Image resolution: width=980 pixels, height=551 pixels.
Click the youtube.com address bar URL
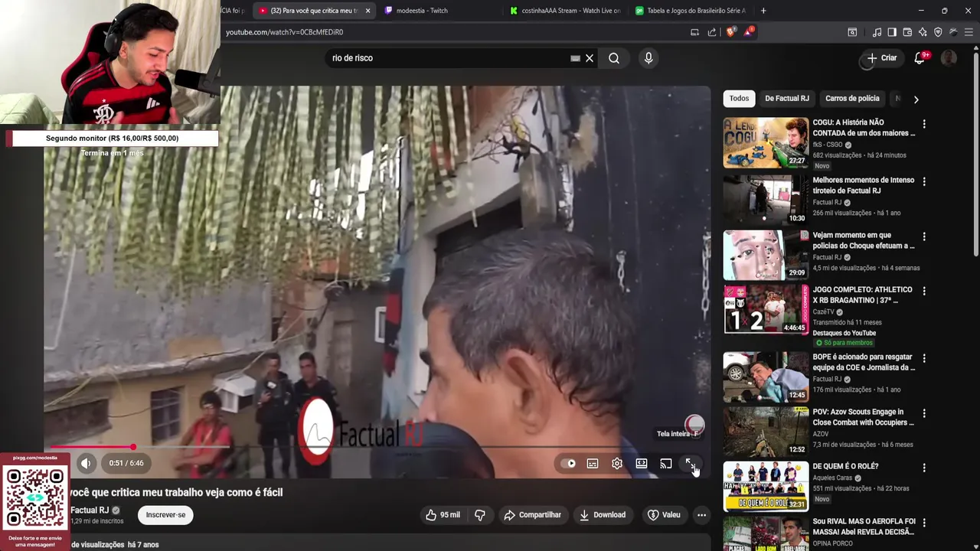click(284, 32)
